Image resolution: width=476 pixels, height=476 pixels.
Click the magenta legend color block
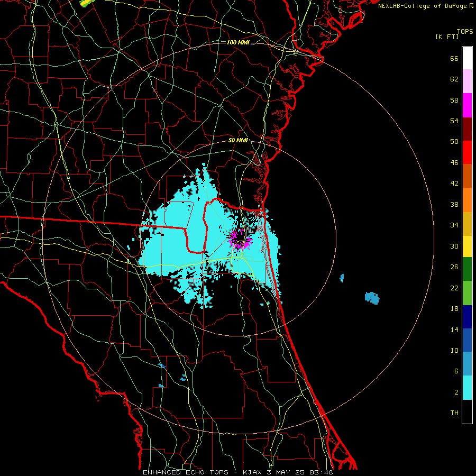pos(467,105)
